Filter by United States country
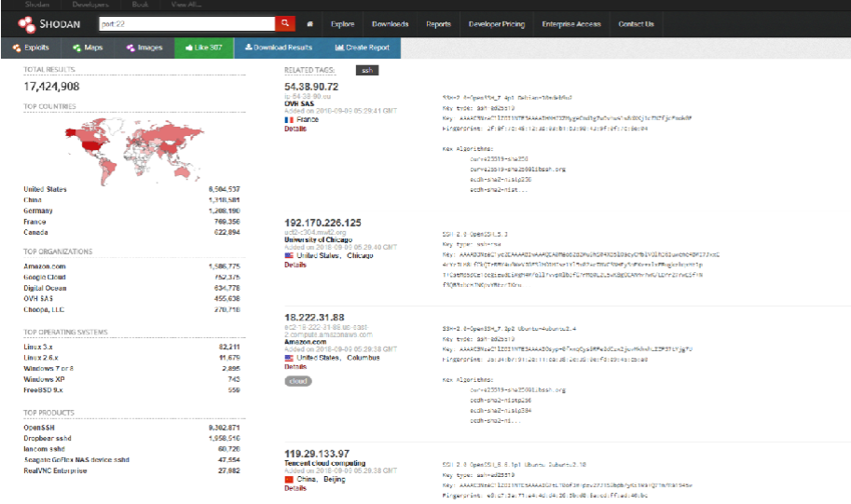This screenshot has width=851, height=504. pyautogui.click(x=45, y=189)
